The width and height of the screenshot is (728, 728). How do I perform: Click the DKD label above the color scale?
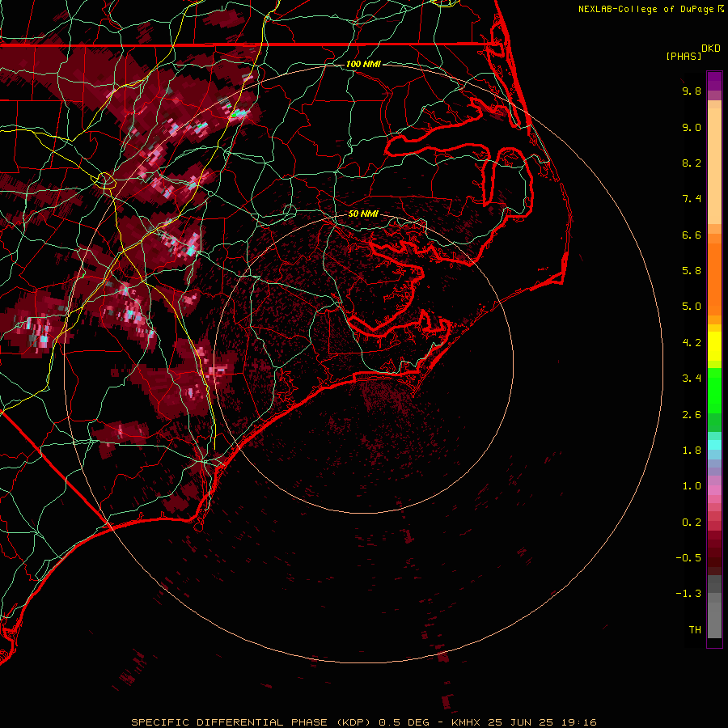click(711, 49)
